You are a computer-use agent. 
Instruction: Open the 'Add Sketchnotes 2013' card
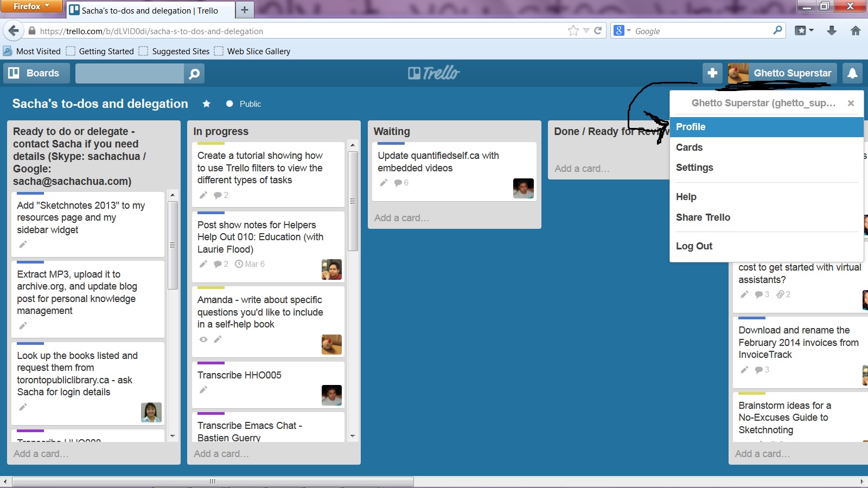tap(88, 224)
